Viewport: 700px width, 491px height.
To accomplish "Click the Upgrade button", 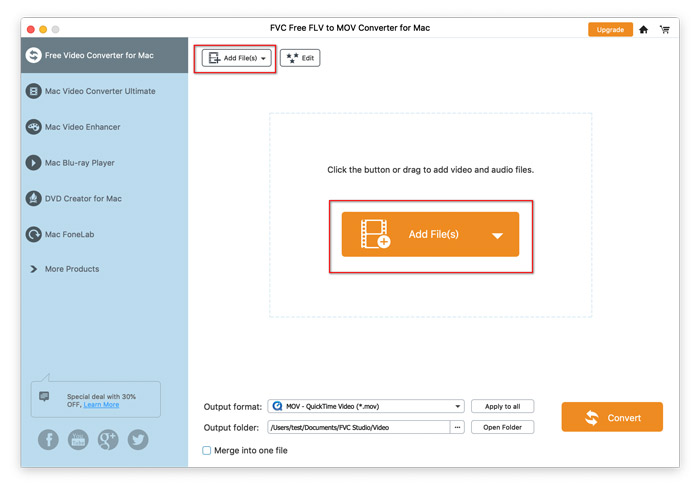I will pyautogui.click(x=610, y=29).
